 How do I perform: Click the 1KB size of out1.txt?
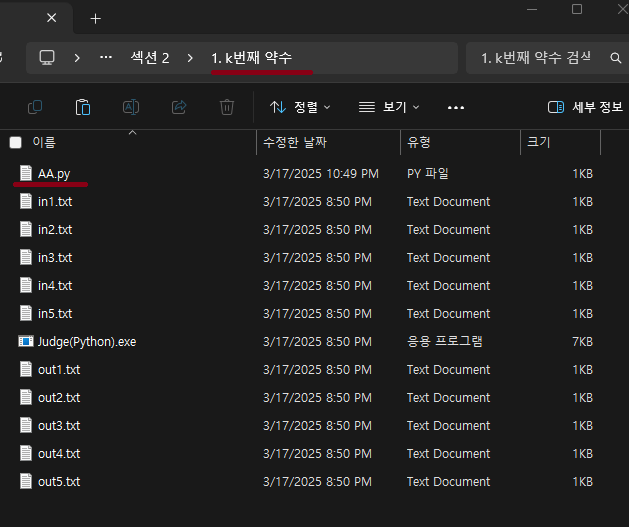[x=582, y=370]
